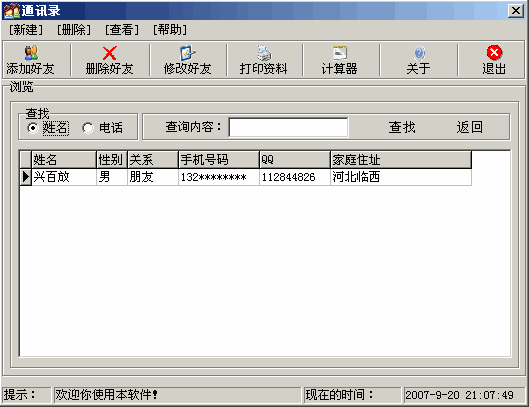The height and width of the screenshot is (407, 529).
Task: Open the [查看] menu
Action: pyautogui.click(x=122, y=30)
